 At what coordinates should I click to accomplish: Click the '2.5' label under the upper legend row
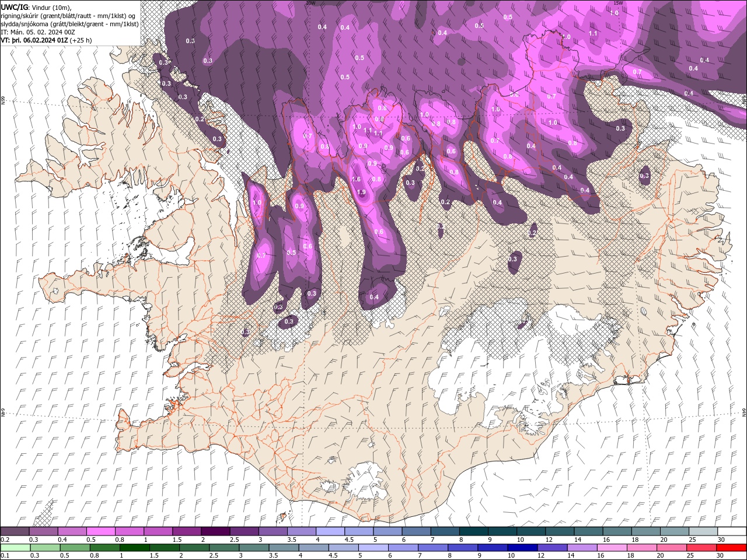(235, 540)
